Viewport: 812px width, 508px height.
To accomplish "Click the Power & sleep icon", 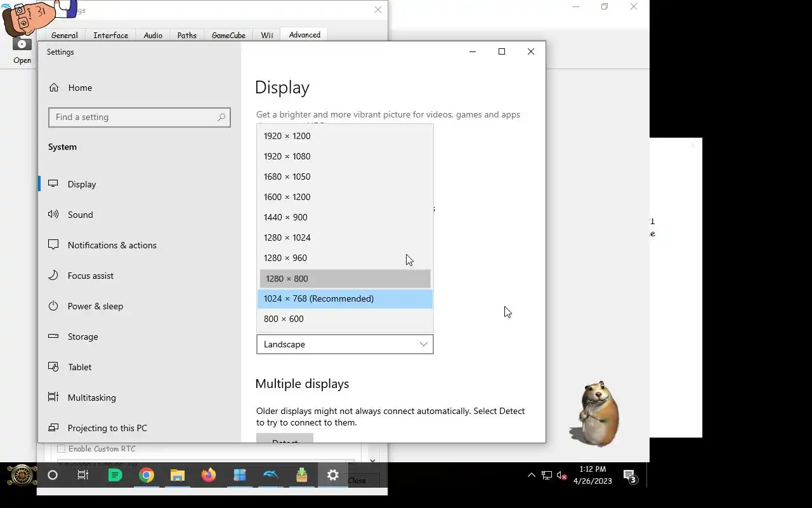I will pyautogui.click(x=53, y=306).
